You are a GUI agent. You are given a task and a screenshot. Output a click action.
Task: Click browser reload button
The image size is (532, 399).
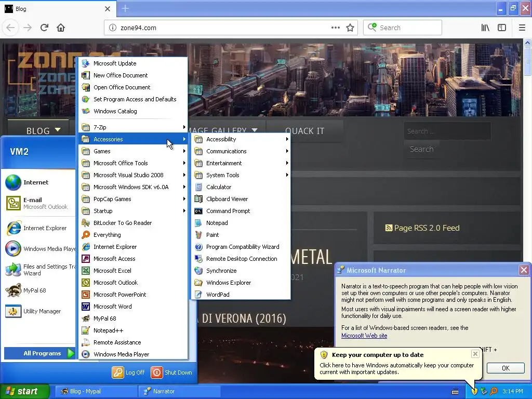coord(44,28)
